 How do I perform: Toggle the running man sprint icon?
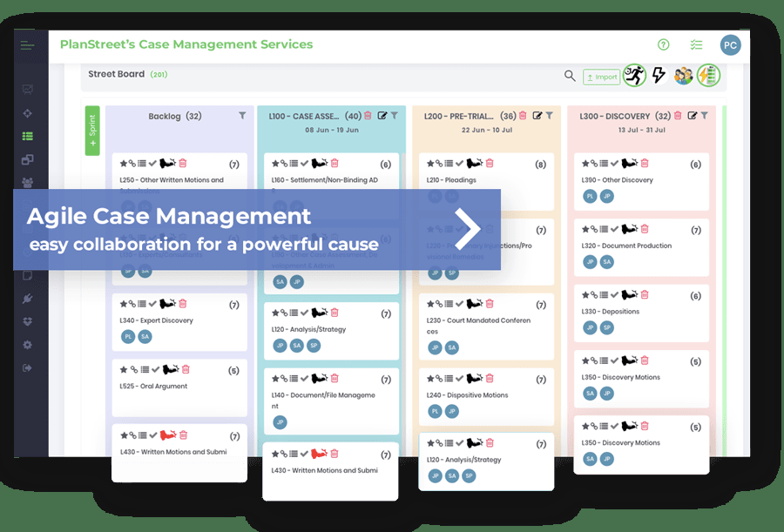(x=634, y=76)
